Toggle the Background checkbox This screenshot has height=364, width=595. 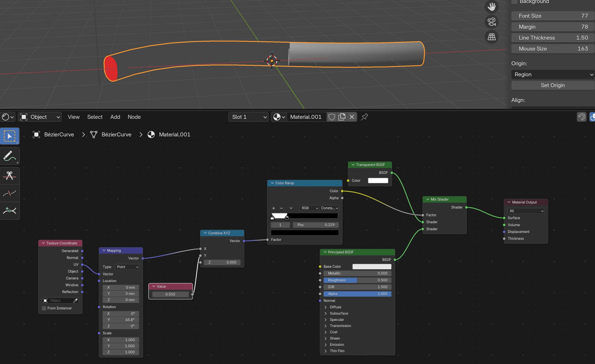coord(514,2)
